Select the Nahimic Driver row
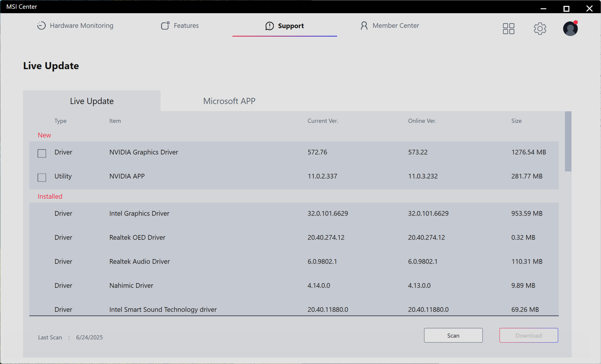Screen dimensions: 601x364 131,285
